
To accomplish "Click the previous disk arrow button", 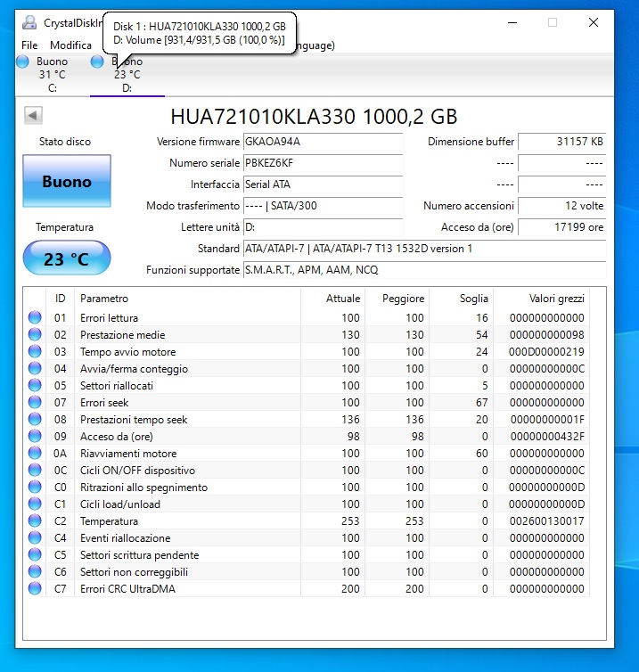I will (33, 115).
